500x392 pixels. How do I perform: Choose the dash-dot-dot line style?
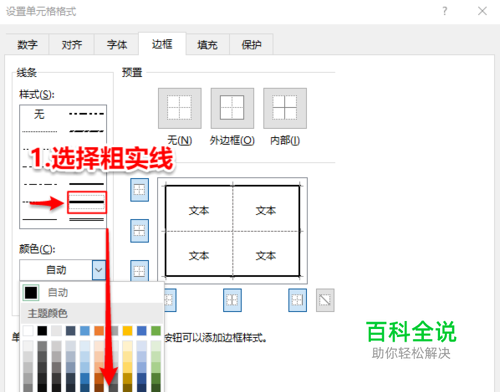coord(87,114)
